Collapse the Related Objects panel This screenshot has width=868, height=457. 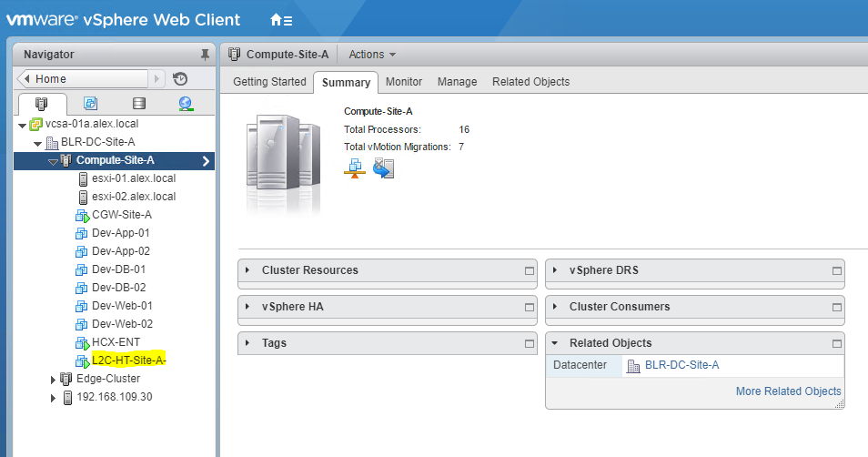(555, 343)
